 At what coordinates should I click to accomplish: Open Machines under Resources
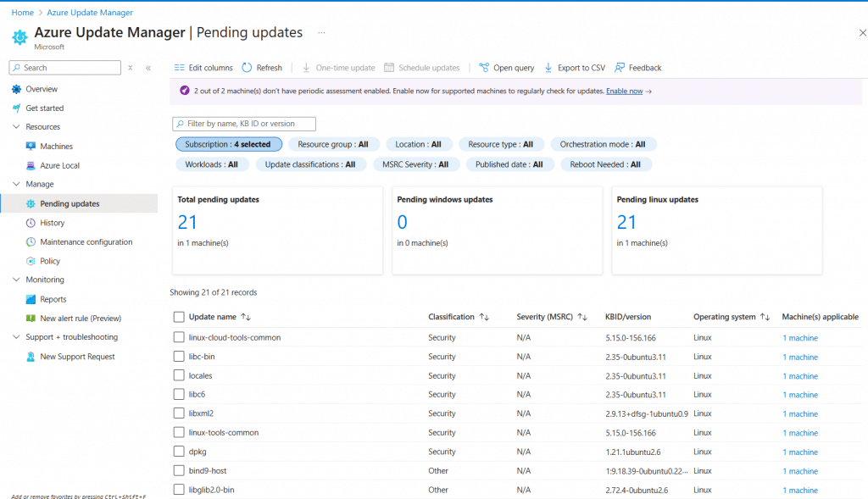(x=56, y=147)
